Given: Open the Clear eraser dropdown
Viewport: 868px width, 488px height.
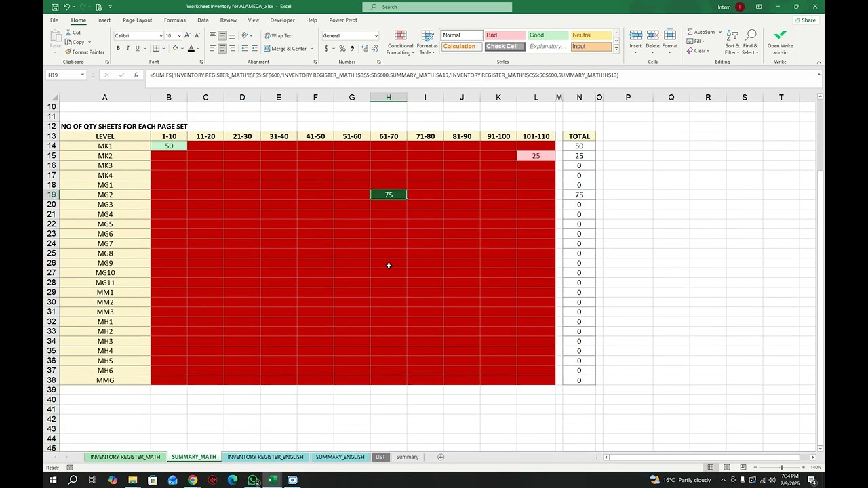Looking at the screenshot, I should point(698,51).
